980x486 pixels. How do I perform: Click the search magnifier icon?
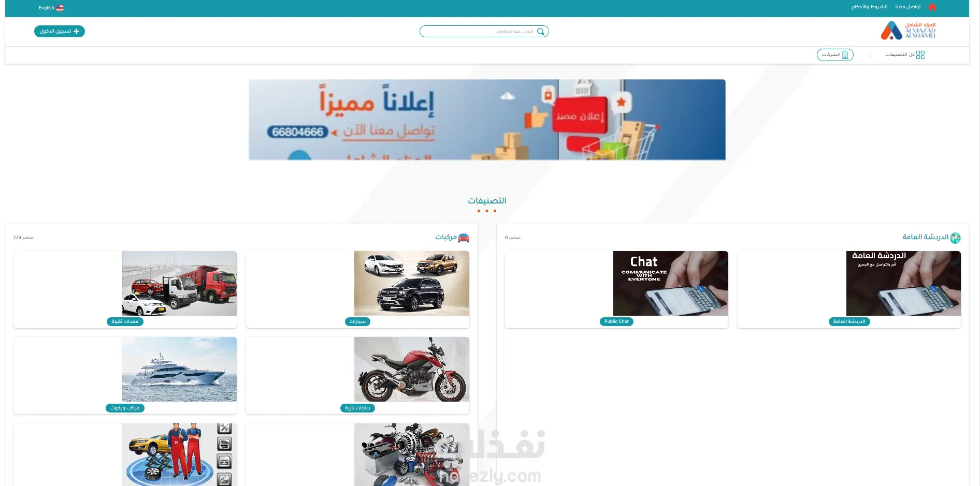click(541, 32)
